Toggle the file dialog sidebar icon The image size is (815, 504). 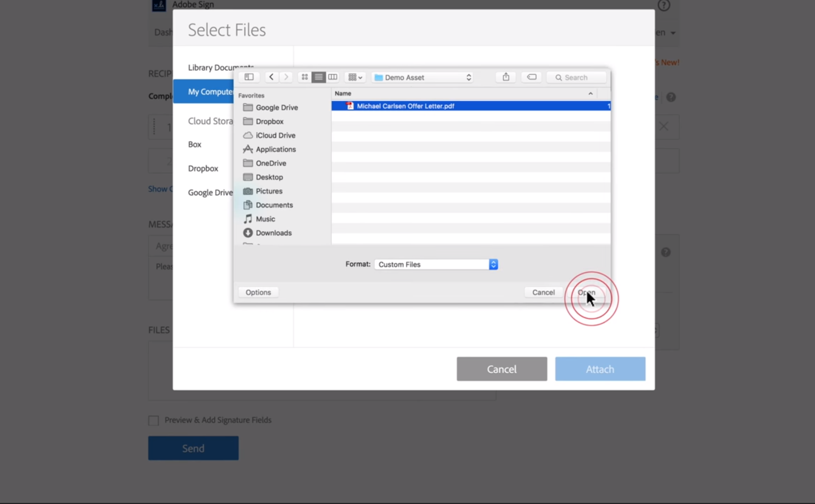click(x=249, y=77)
